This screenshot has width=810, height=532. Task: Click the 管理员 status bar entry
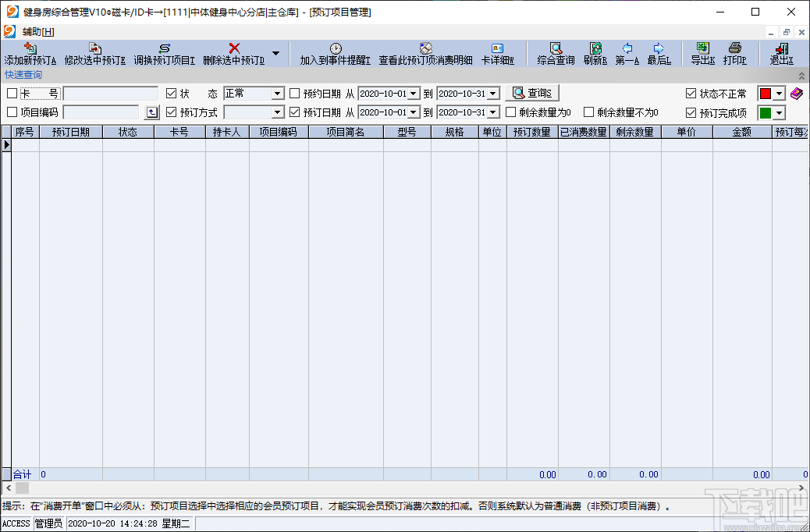[x=48, y=523]
